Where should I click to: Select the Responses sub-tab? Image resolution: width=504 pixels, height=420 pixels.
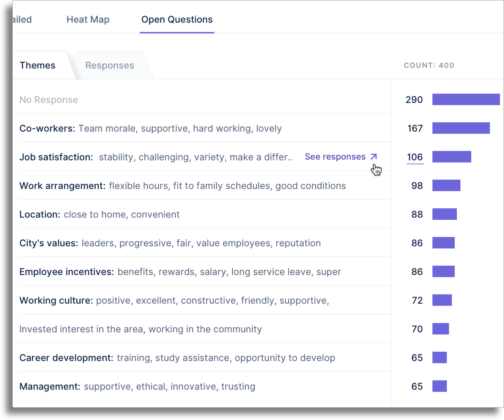click(110, 65)
